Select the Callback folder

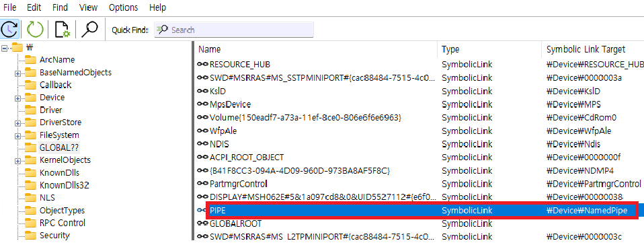click(55, 85)
